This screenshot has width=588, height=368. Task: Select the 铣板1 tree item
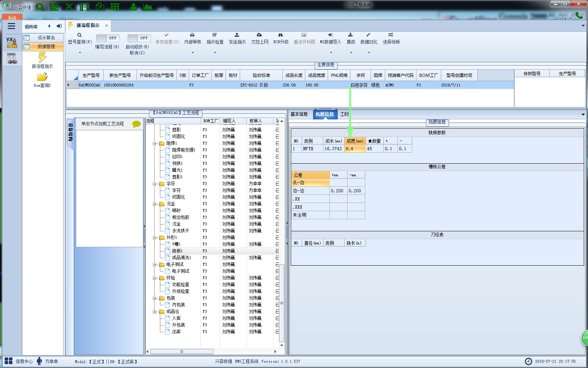point(177,251)
